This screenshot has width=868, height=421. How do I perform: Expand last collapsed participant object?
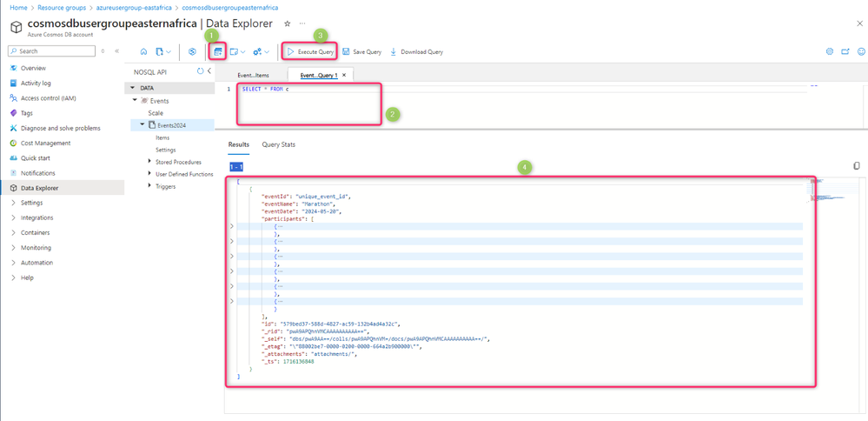(x=232, y=301)
